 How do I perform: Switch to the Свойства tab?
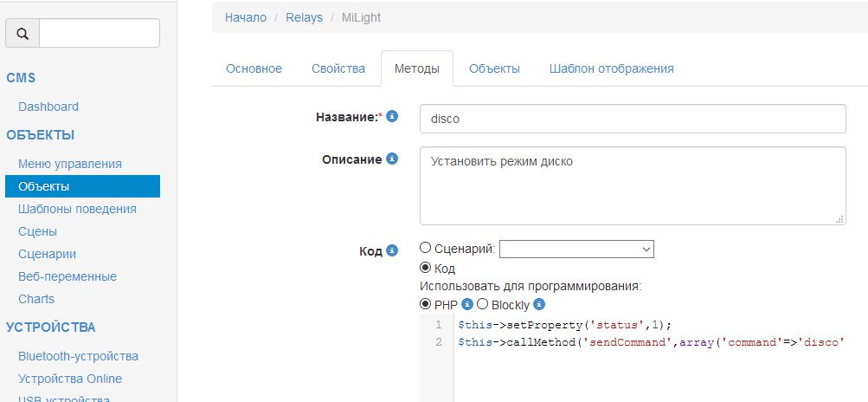(338, 68)
